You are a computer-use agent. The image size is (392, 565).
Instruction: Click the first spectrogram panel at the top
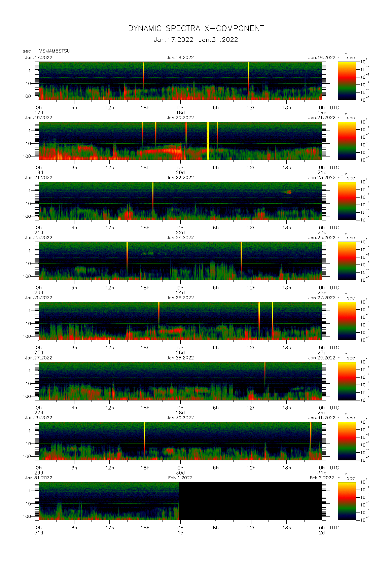(180, 81)
